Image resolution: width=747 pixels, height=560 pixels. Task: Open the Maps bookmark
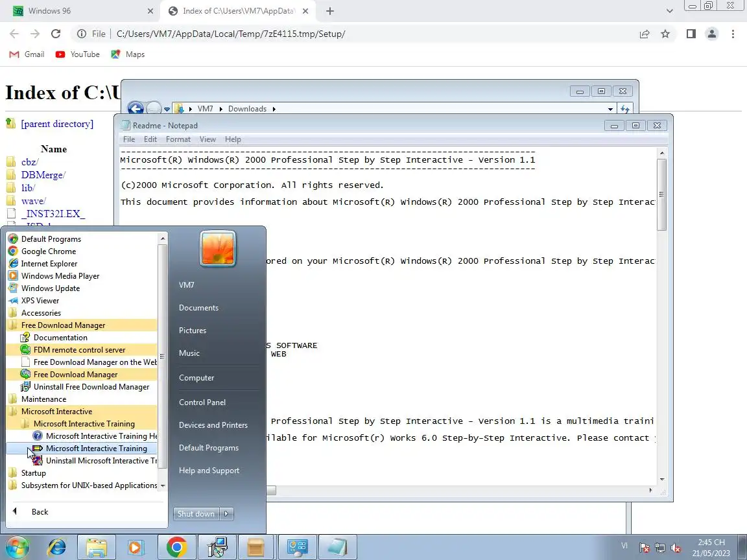128,54
